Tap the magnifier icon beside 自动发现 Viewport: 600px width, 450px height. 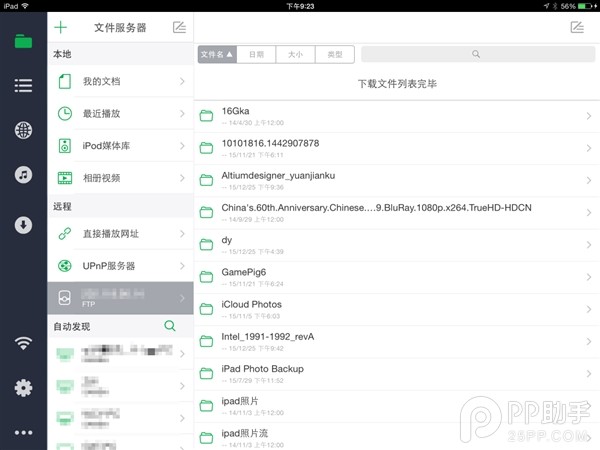coord(170,326)
